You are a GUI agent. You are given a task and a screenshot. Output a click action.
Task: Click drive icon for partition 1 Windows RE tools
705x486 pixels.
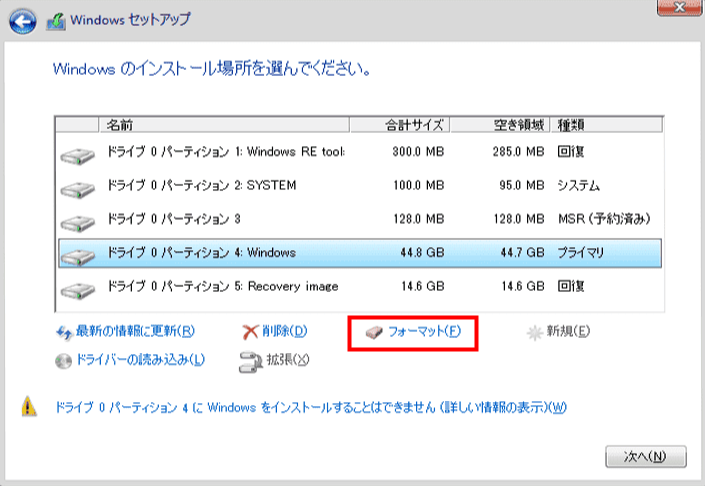point(77,156)
